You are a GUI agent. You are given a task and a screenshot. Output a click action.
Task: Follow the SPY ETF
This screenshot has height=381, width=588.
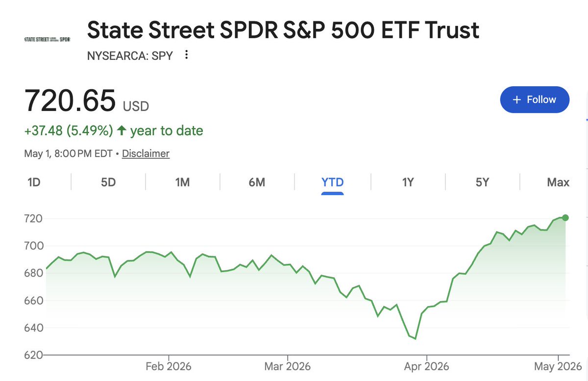tap(535, 100)
